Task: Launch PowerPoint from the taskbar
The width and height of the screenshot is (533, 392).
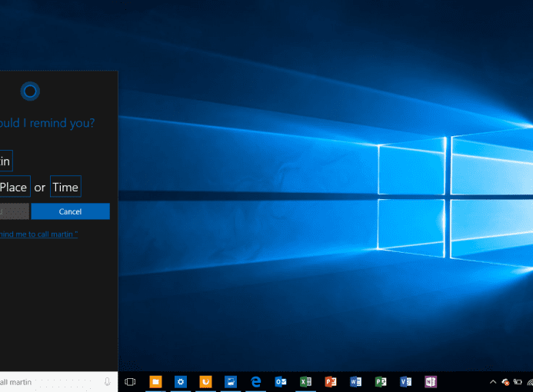Action: pyautogui.click(x=331, y=382)
